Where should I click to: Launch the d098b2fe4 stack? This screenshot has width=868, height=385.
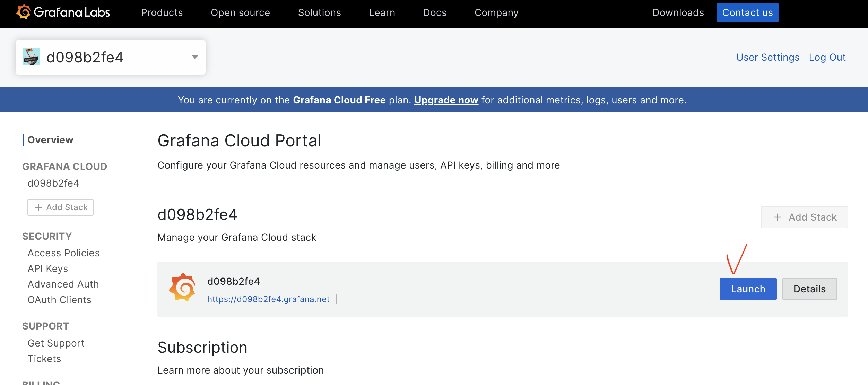click(748, 289)
